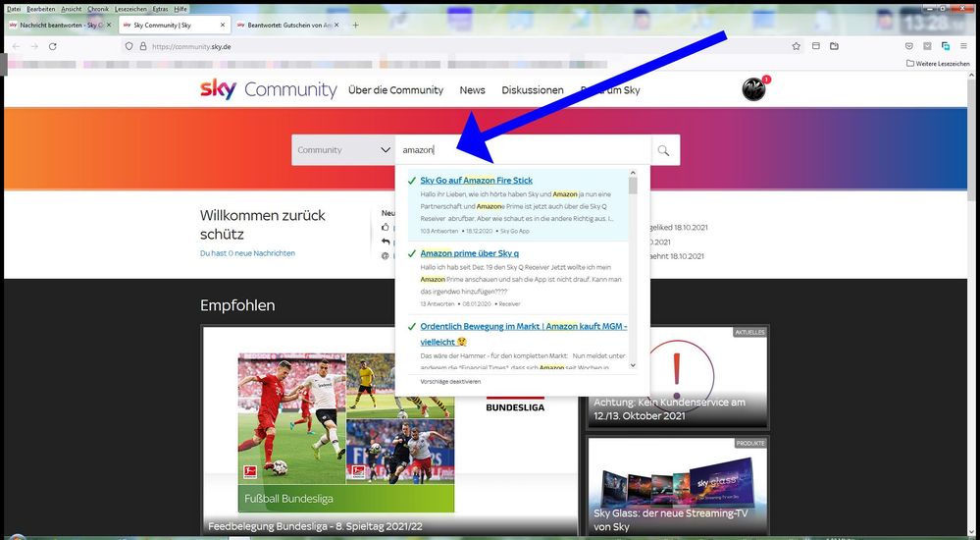This screenshot has width=980, height=540.
Task: Open the Lesezeichen menu
Action: click(x=130, y=9)
